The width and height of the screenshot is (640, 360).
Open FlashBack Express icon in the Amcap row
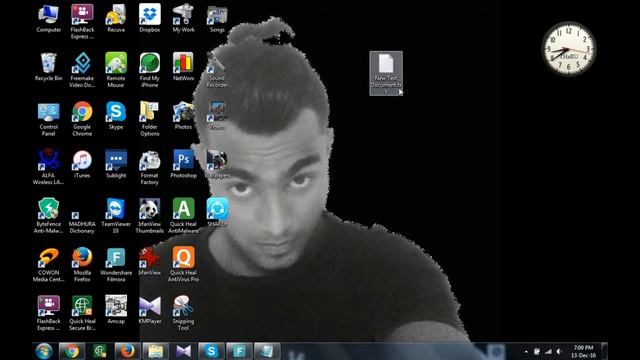tap(49, 313)
